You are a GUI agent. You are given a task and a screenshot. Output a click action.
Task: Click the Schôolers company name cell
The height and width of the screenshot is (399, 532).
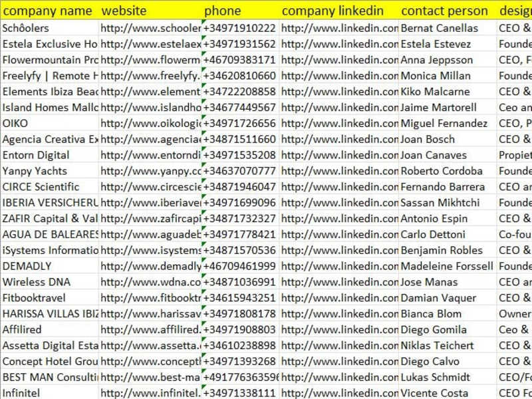point(49,28)
